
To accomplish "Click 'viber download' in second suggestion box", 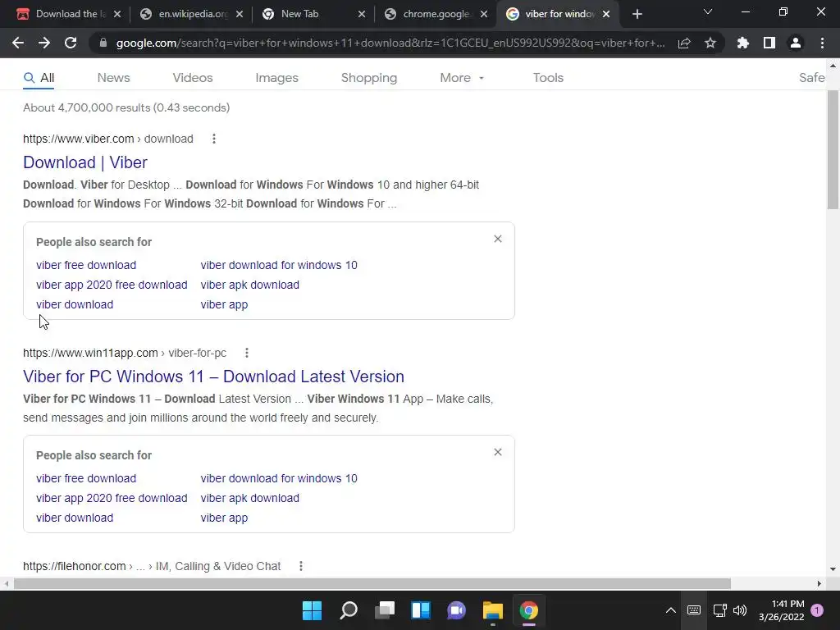I will tap(75, 518).
